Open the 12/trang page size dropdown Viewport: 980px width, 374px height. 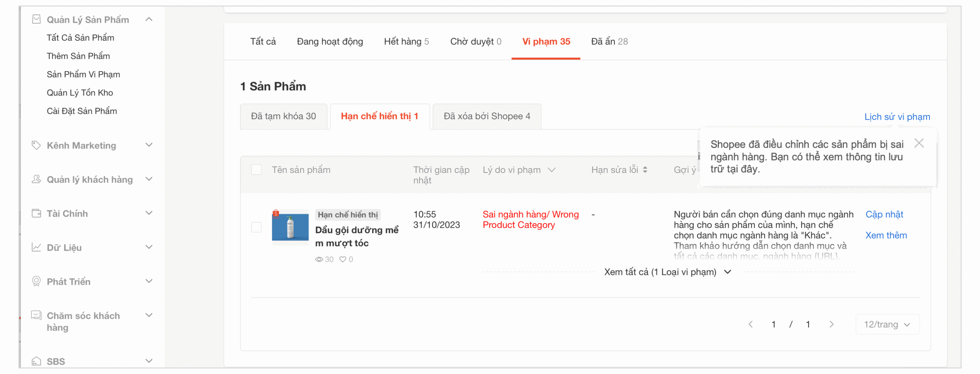coord(887,324)
